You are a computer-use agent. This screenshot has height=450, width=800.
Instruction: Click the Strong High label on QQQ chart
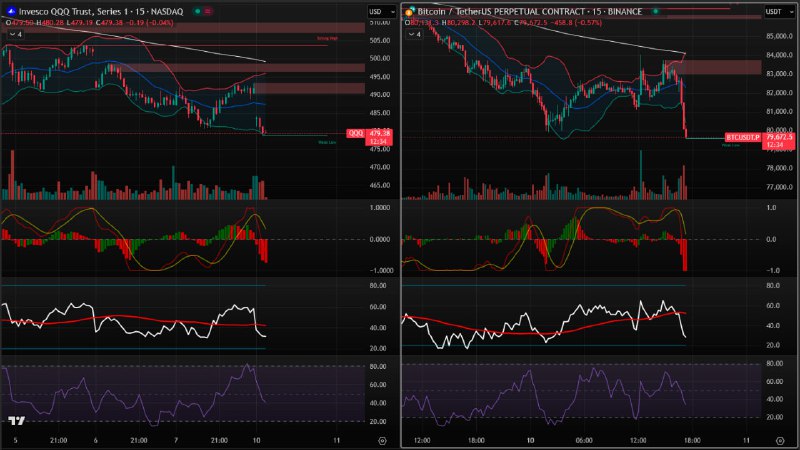[x=327, y=39]
